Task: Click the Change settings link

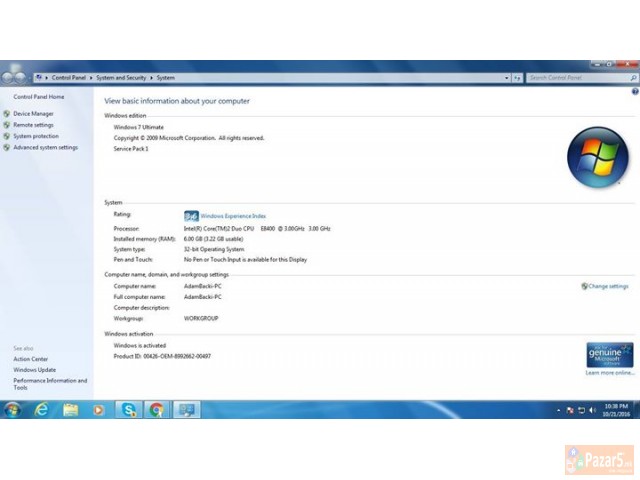Action: tap(608, 286)
